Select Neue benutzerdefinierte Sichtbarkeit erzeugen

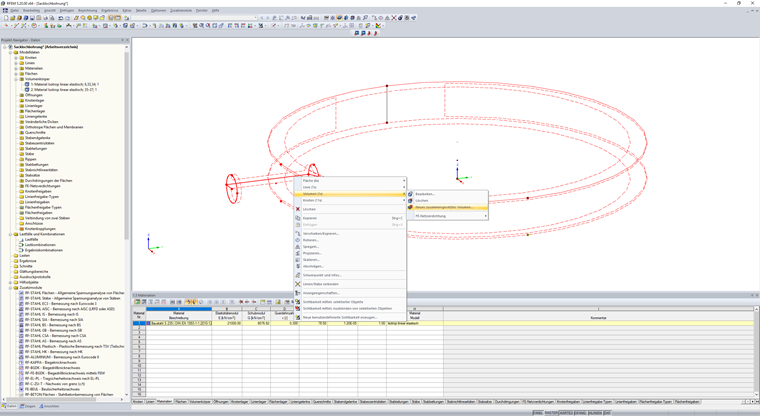[350, 317]
